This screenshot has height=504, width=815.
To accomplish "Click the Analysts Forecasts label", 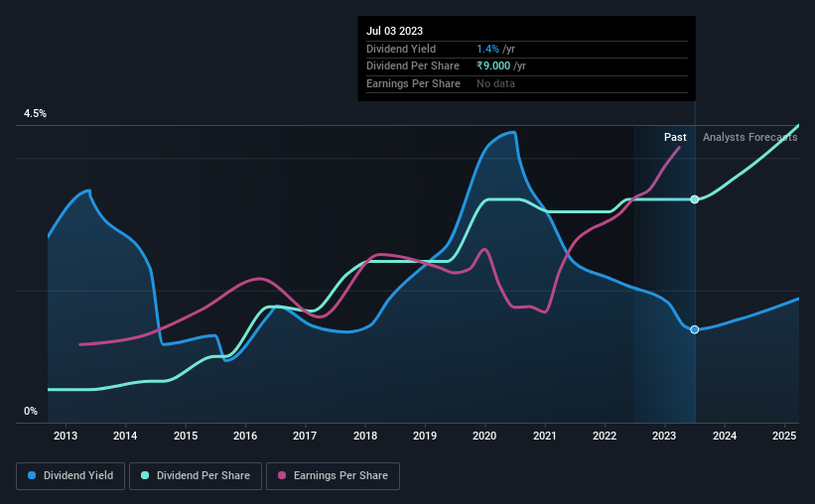I will point(750,137).
